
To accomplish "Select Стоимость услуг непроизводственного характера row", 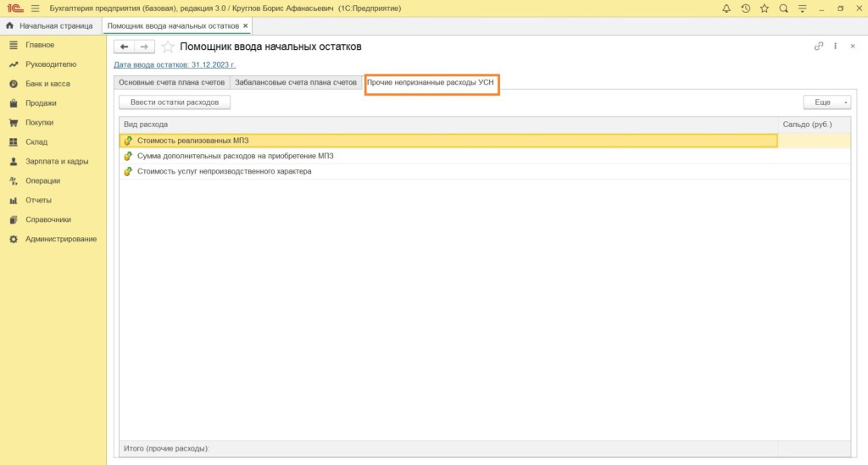I will [x=224, y=171].
